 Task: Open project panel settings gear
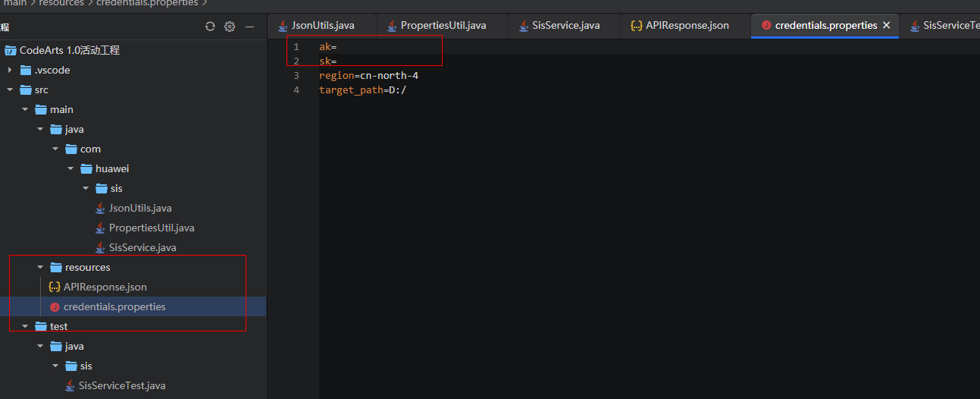click(x=230, y=27)
